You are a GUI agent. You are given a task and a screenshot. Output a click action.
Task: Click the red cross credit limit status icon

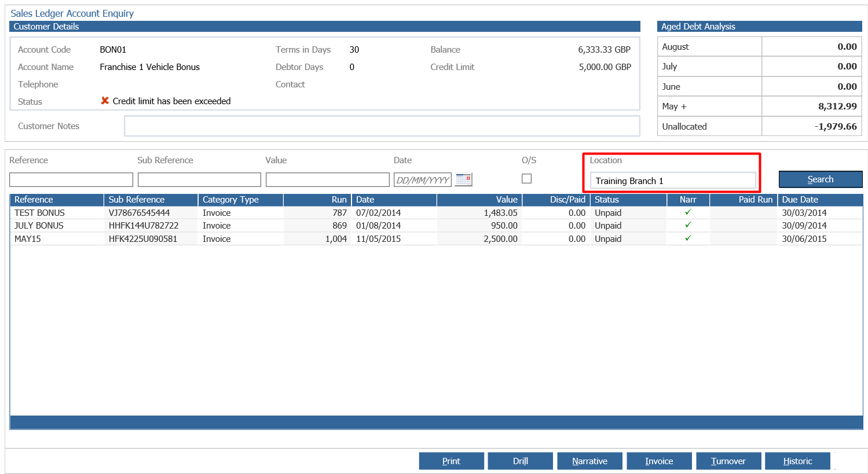pyautogui.click(x=105, y=101)
